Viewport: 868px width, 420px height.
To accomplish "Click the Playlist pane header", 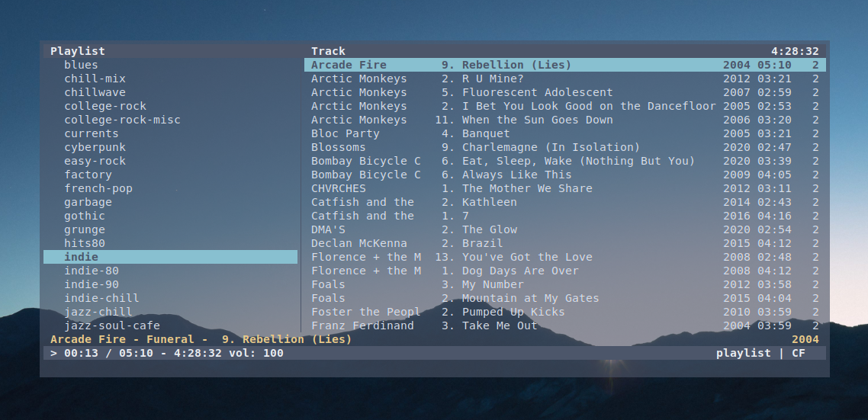I will [x=78, y=51].
